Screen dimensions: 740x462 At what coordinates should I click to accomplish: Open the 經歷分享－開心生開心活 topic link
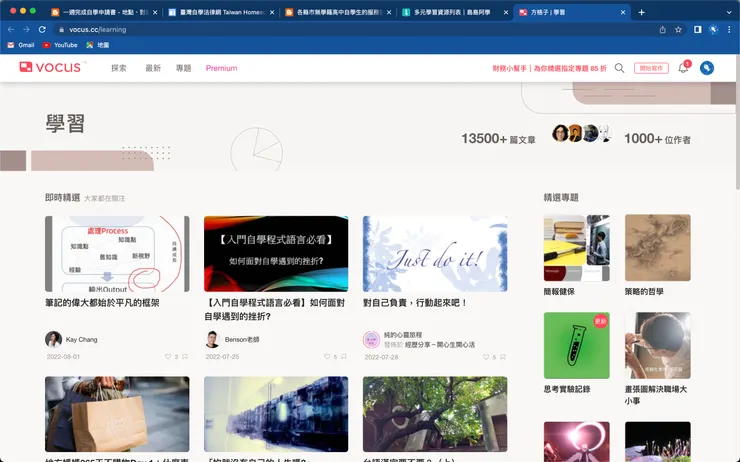click(x=440, y=344)
